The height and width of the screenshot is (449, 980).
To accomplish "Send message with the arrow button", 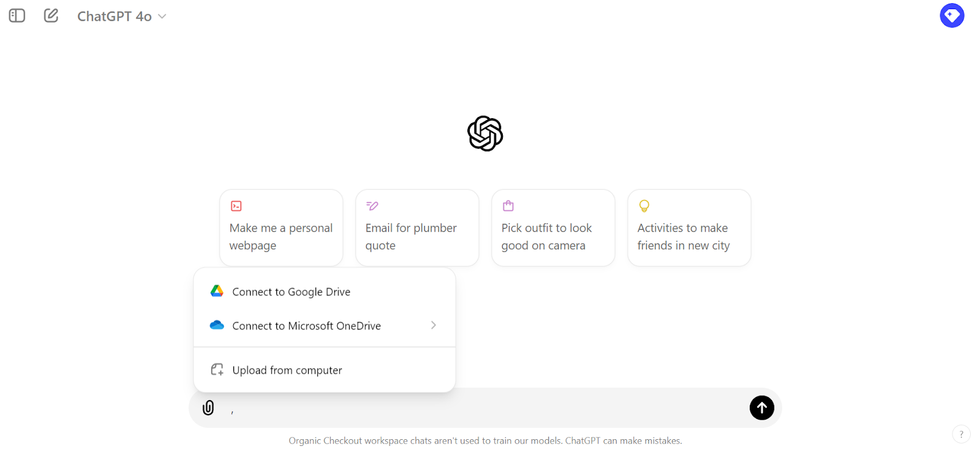I will coord(762,408).
